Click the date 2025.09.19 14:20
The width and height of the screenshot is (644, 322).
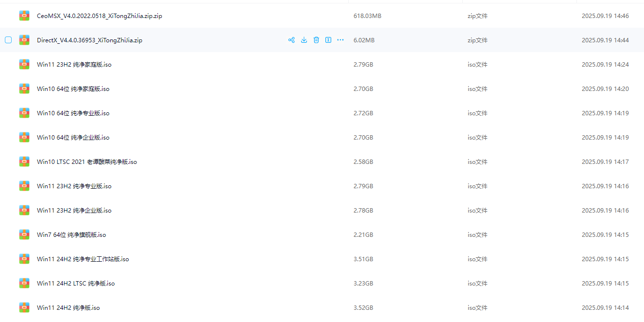click(x=605, y=89)
